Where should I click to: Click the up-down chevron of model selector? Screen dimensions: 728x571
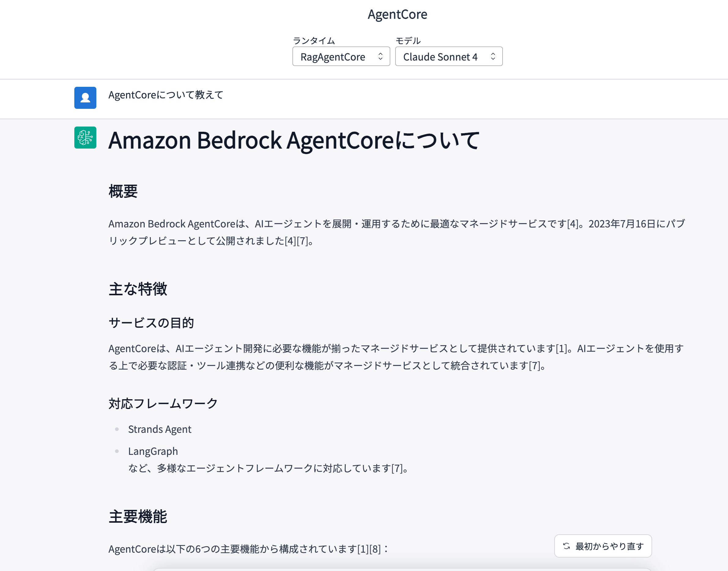pos(493,57)
